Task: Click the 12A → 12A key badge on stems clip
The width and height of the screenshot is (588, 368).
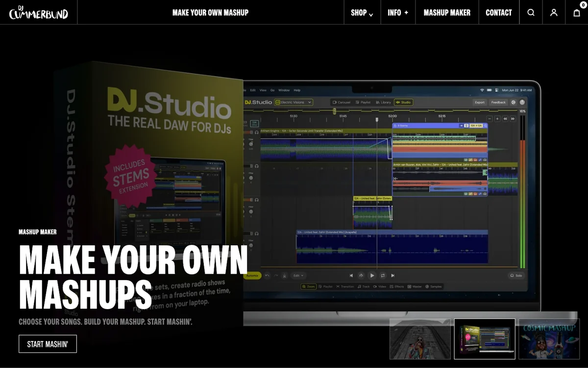Action: click(476, 126)
